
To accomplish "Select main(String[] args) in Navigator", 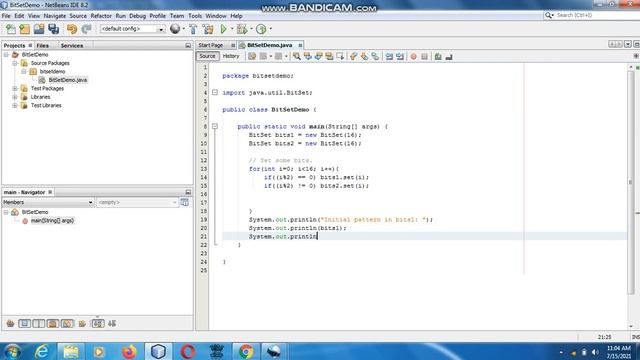I will 52,220.
